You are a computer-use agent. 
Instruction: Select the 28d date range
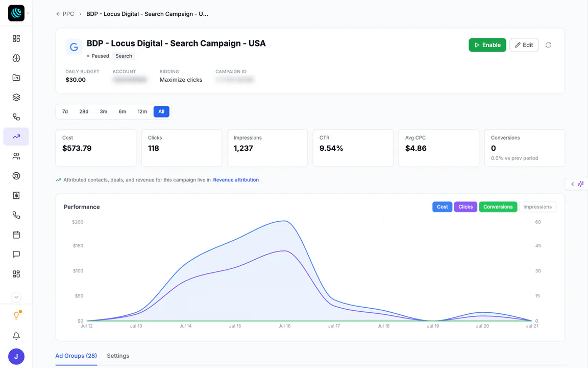(x=84, y=111)
